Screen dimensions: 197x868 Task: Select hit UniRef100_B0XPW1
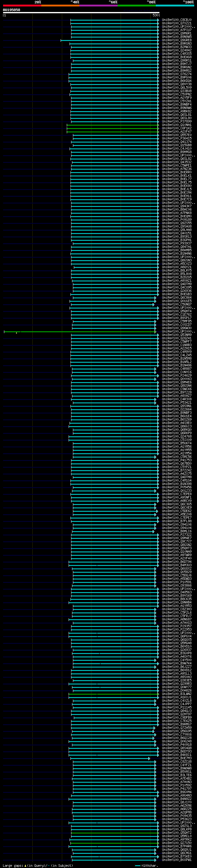tap(177, 860)
